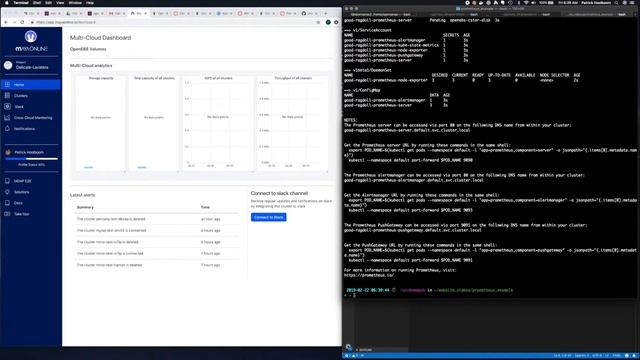Open browser settings icon at toolbar's right end
The height and width of the screenshot is (360, 640).
(x=336, y=22)
